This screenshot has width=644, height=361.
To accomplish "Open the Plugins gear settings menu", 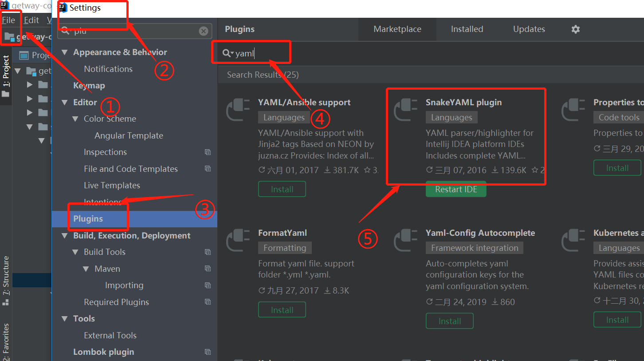I will [x=575, y=29].
